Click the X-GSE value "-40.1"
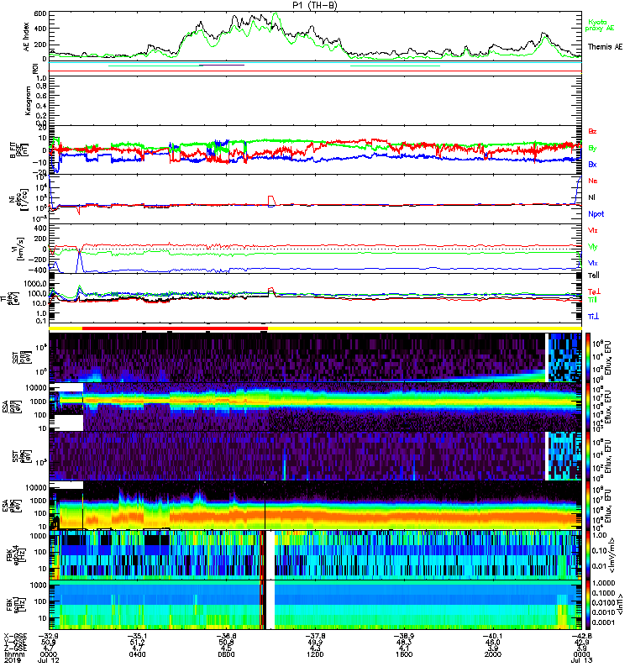 (x=492, y=636)
